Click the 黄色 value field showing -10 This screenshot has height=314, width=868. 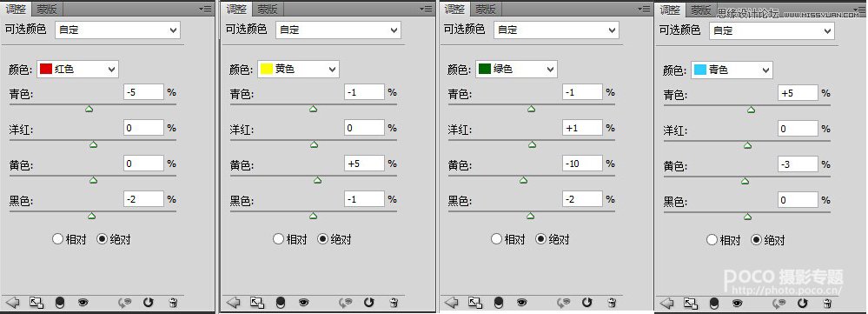(582, 164)
